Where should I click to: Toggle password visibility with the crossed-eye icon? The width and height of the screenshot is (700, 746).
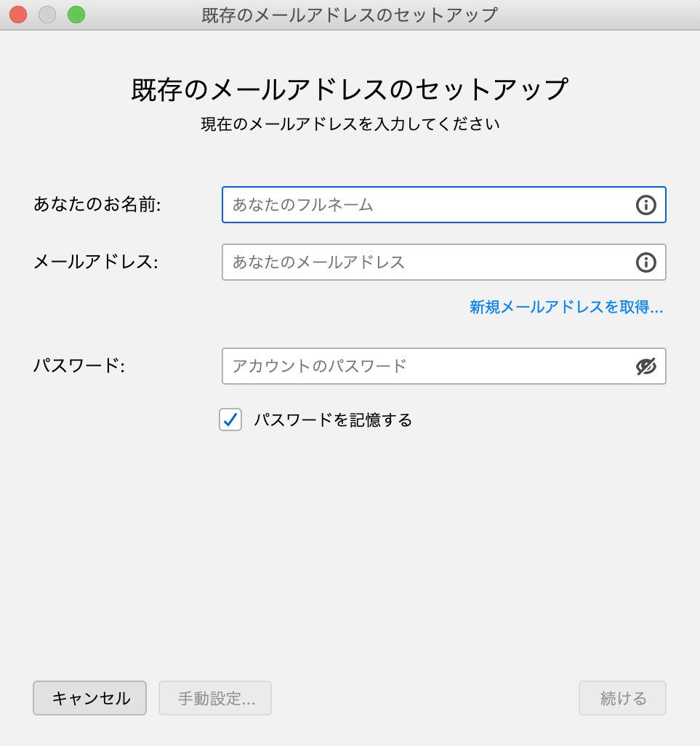tap(645, 366)
